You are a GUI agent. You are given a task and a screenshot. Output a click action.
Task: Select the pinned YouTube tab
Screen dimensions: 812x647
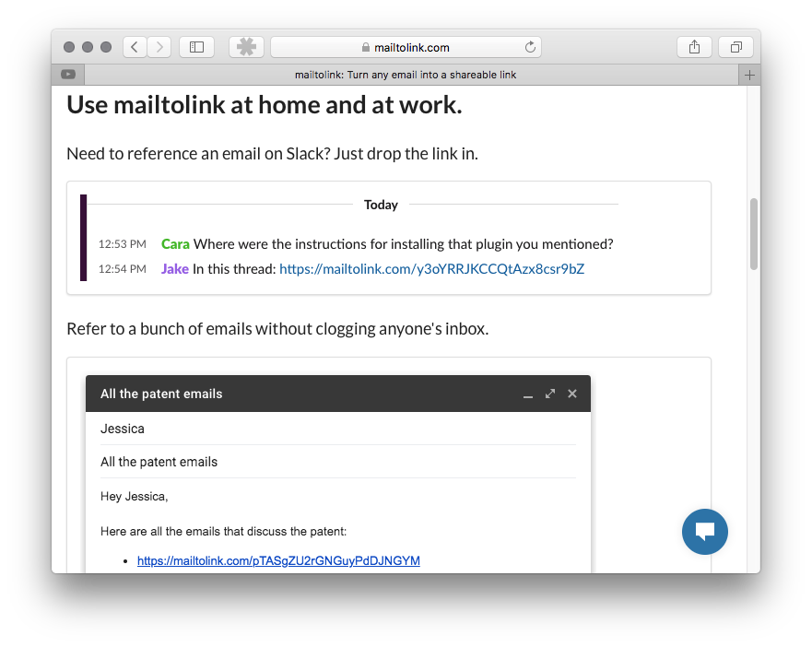68,75
